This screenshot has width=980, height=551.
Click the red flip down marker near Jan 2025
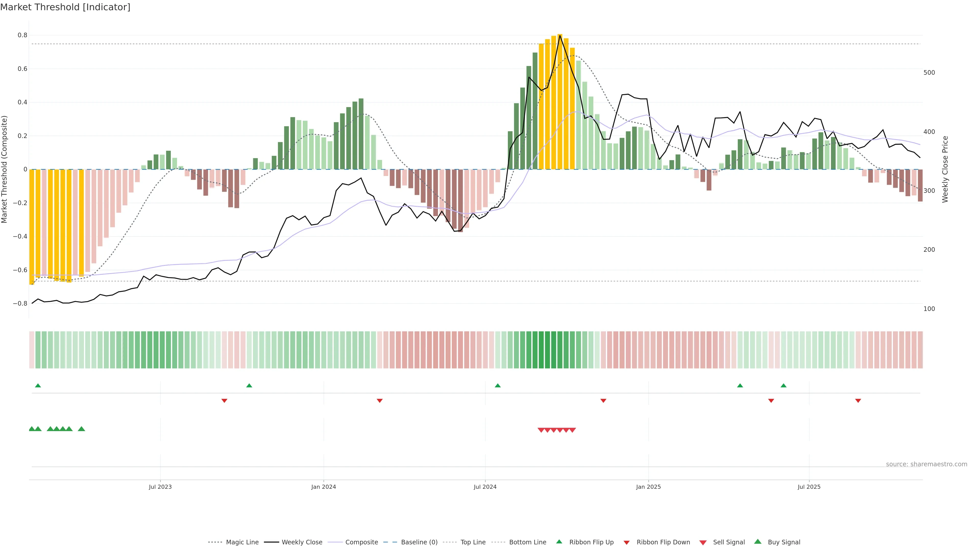point(603,400)
